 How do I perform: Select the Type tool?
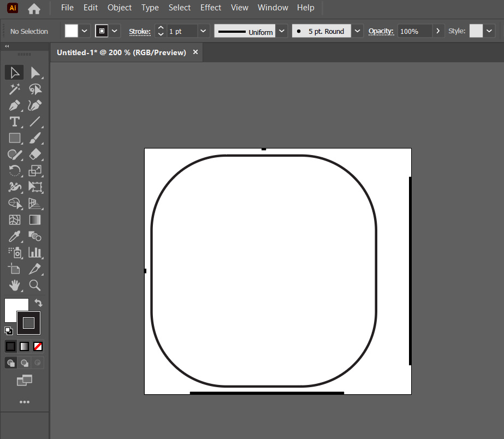pos(14,122)
